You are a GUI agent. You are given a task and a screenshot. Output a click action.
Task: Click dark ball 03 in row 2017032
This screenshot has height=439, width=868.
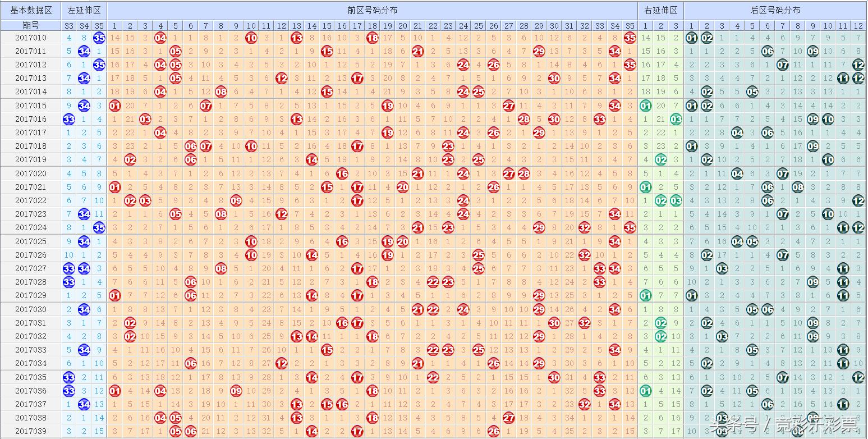coord(722,336)
